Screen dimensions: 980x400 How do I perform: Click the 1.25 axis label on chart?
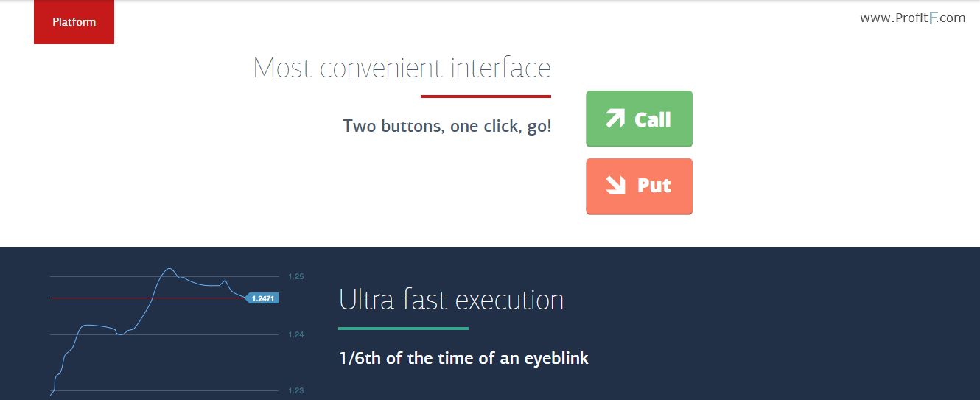point(296,277)
